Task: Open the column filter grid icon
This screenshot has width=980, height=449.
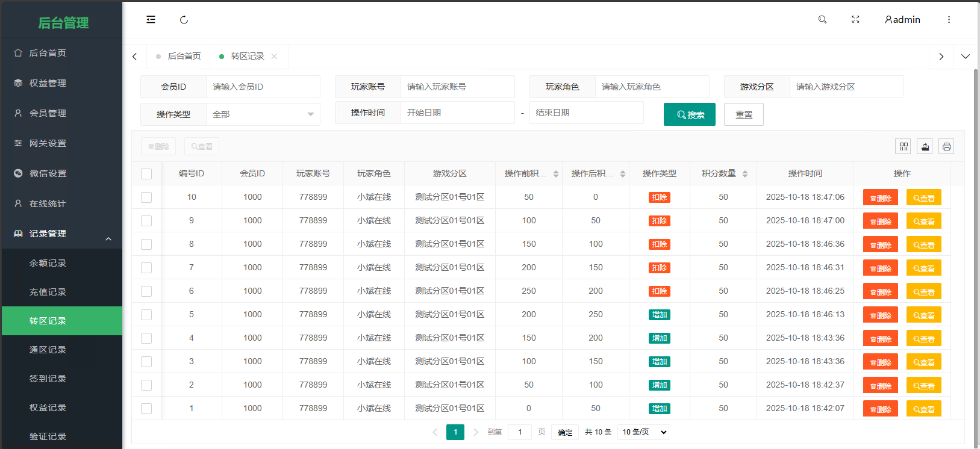Action: [x=904, y=146]
